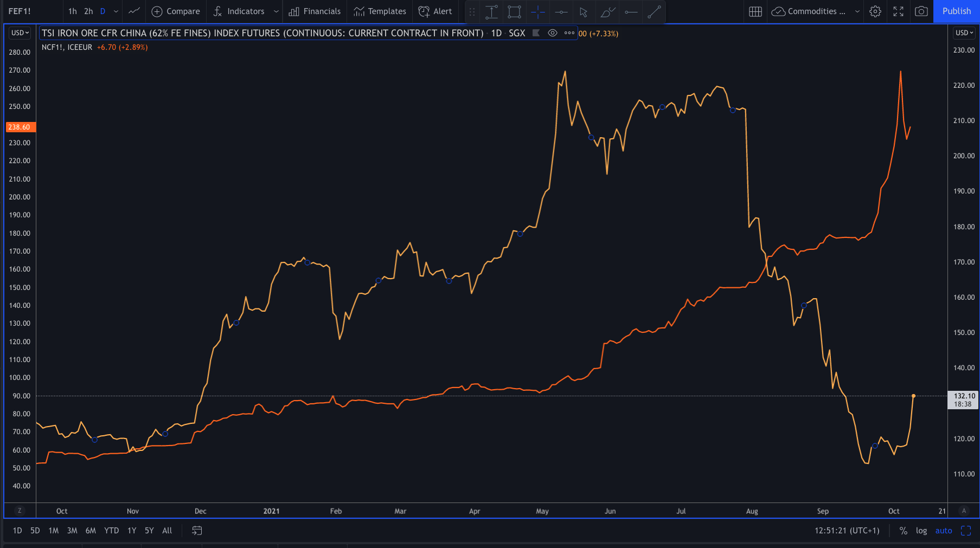The width and height of the screenshot is (980, 548).
Task: Enter fullscreen mode
Action: click(x=898, y=11)
